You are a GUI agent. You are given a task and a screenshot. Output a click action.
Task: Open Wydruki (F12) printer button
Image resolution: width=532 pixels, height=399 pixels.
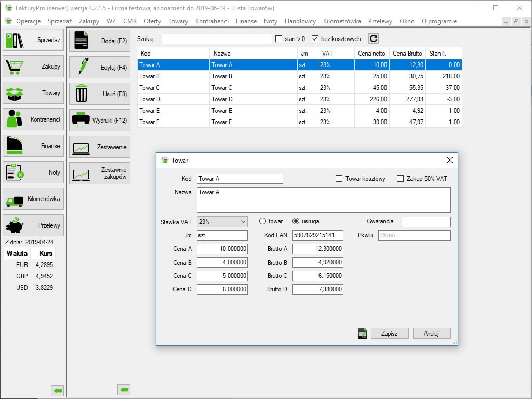(x=100, y=121)
